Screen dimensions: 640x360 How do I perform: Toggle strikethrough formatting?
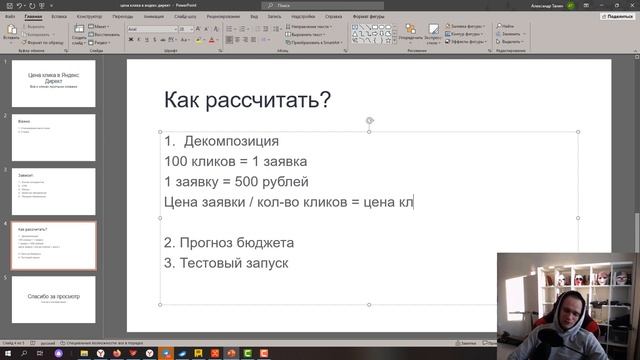(x=163, y=40)
